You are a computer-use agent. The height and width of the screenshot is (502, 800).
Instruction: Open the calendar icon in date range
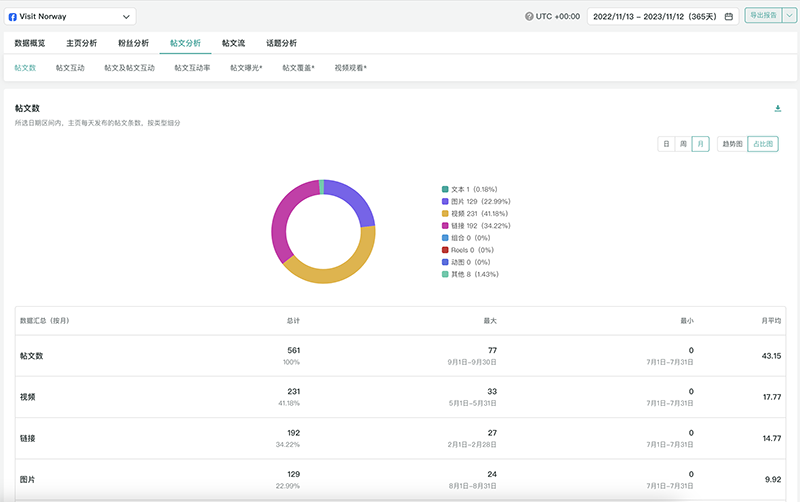[729, 17]
